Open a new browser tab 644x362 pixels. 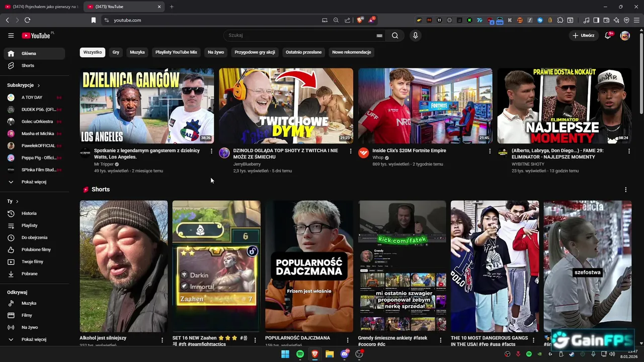click(x=172, y=7)
